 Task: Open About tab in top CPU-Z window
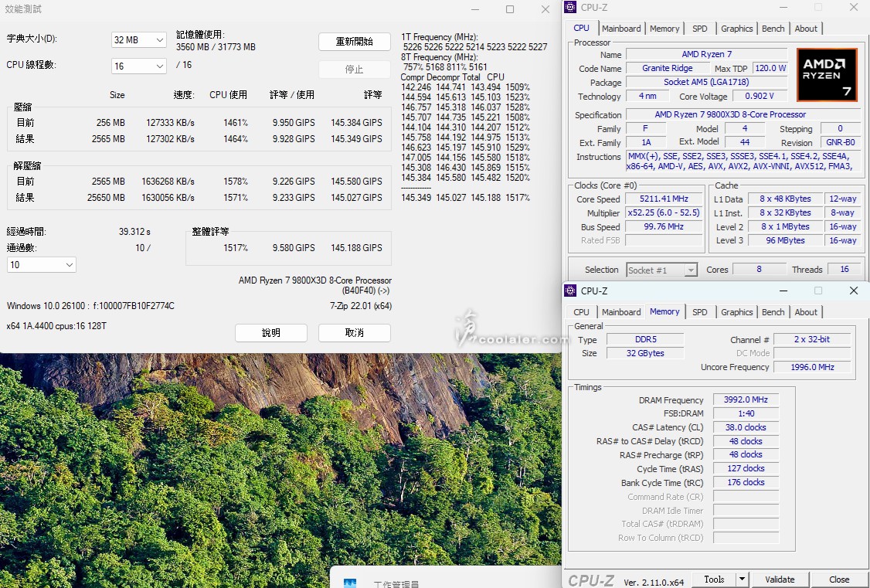coord(806,29)
